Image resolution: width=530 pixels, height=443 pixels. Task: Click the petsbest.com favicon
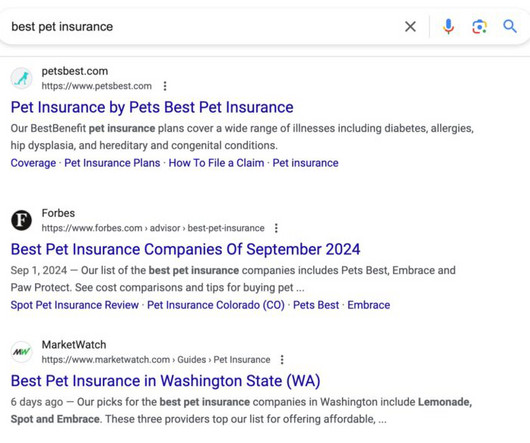pyautogui.click(x=22, y=78)
